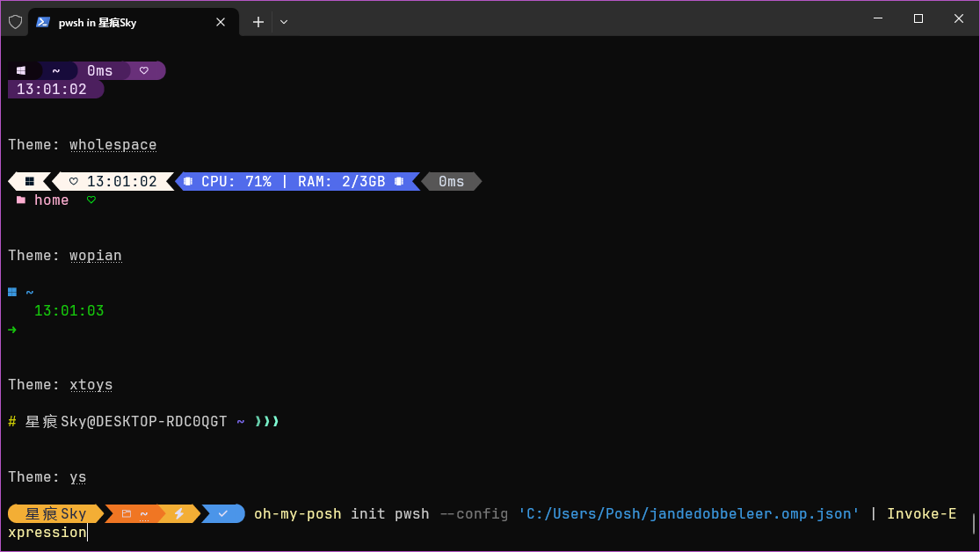Open a new terminal tab

258,23
